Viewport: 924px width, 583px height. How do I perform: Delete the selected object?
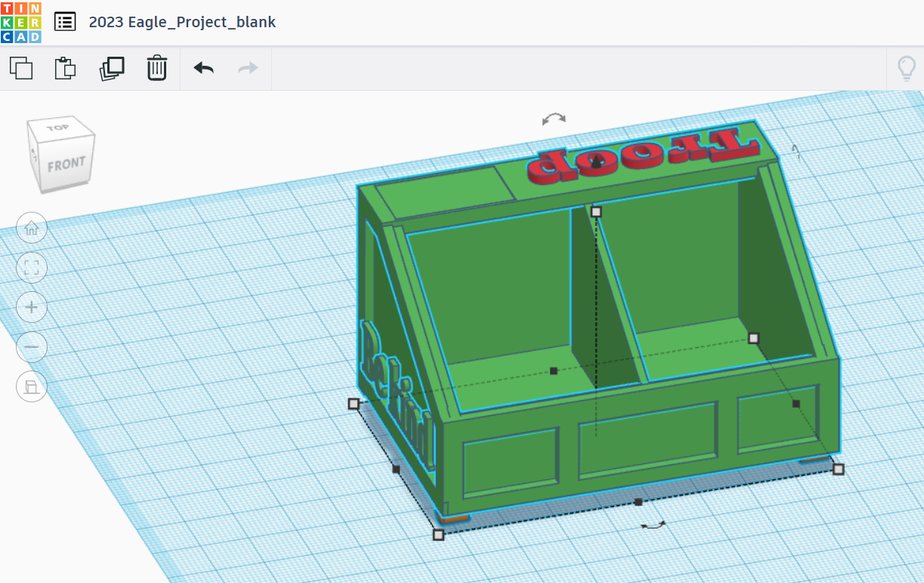pyautogui.click(x=156, y=68)
